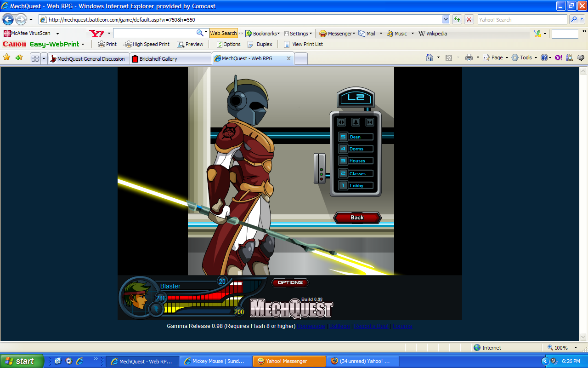The width and height of the screenshot is (588, 368).
Task: Click the Duplex print button
Action: click(260, 44)
